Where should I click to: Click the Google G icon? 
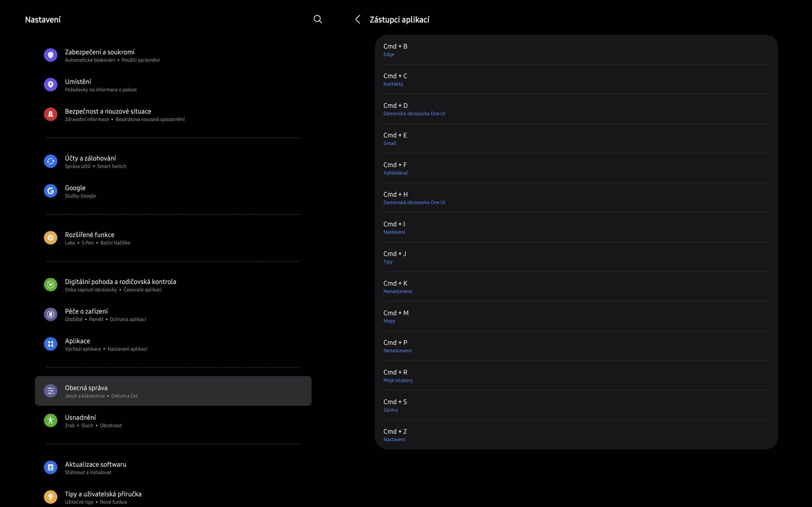click(x=50, y=191)
